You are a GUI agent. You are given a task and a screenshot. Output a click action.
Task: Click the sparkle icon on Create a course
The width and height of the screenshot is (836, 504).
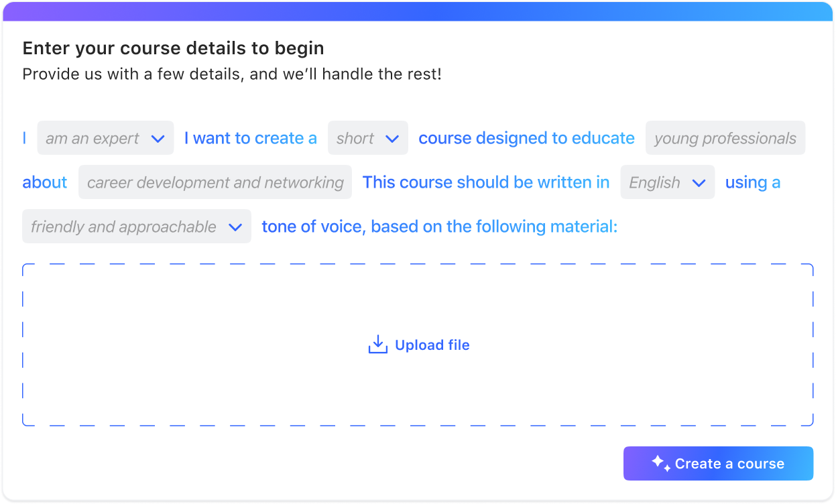(660, 463)
